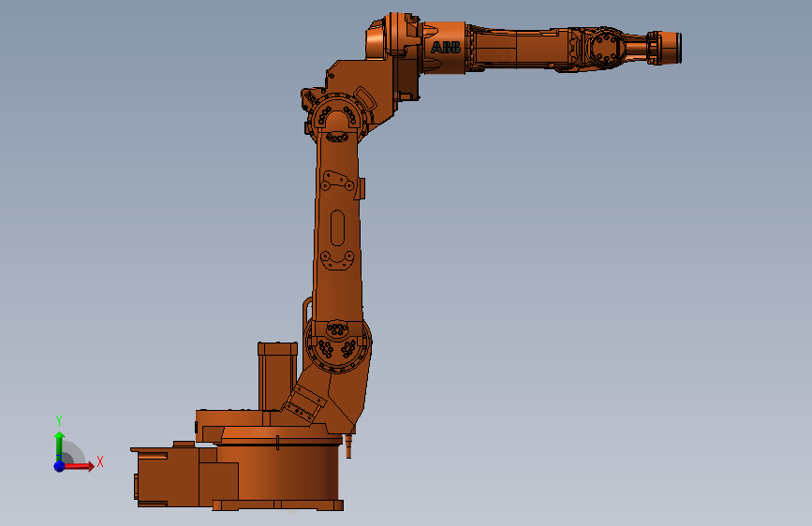Select the rectangular connector box beside the base
This screenshot has height=526, width=812.
pyautogui.click(x=168, y=476)
